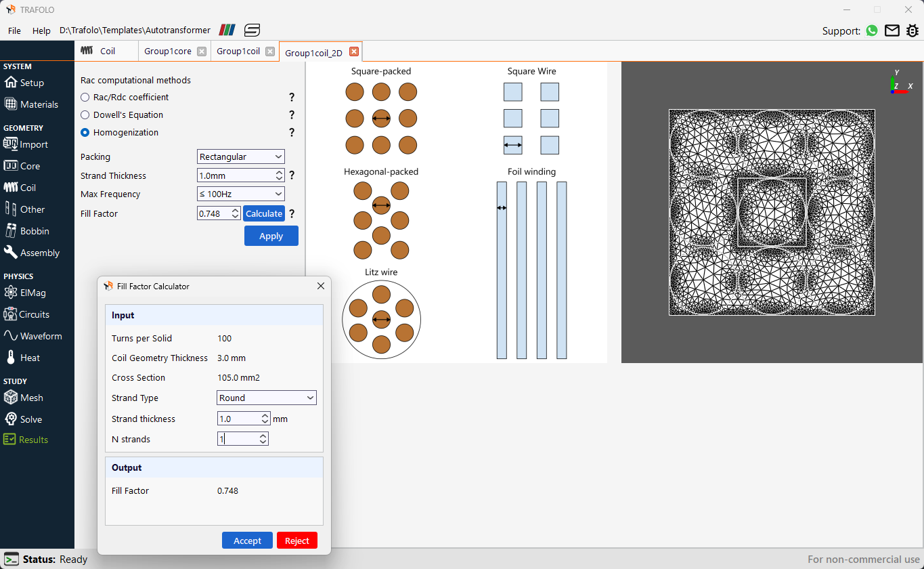Image resolution: width=924 pixels, height=569 pixels.
Task: Close the Group1coil_2D tab
Action: (353, 52)
